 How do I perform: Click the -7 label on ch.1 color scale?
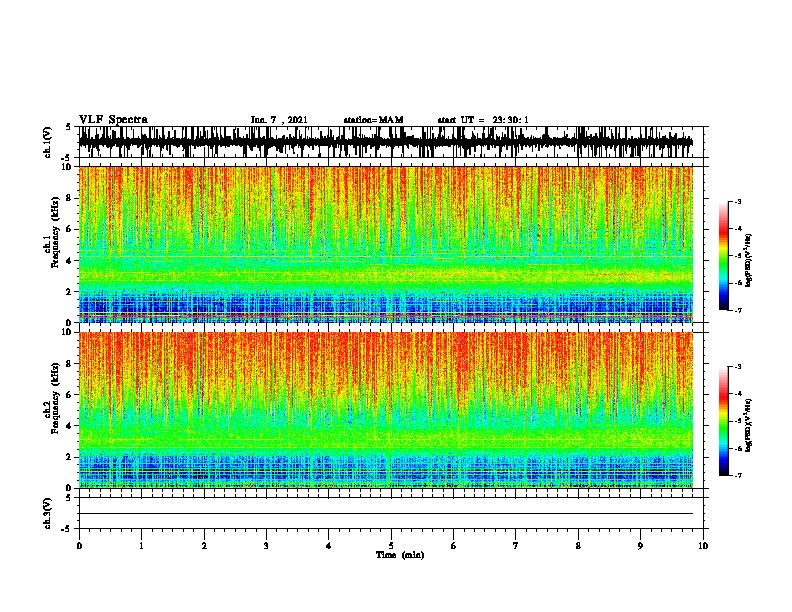click(x=738, y=310)
